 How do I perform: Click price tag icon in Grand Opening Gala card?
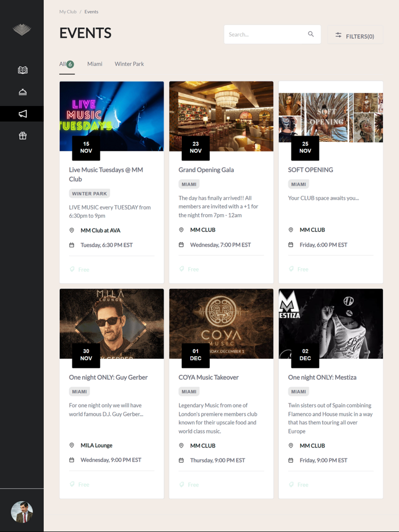[182, 269]
